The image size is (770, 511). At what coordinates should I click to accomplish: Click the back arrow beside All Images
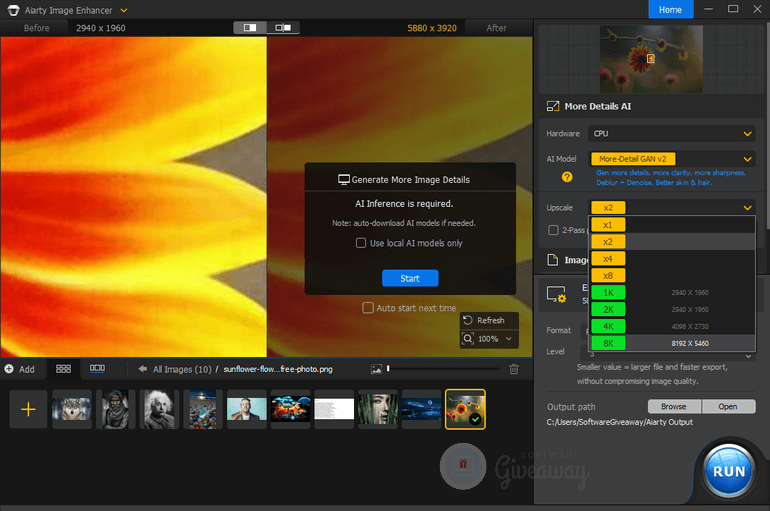[143, 369]
